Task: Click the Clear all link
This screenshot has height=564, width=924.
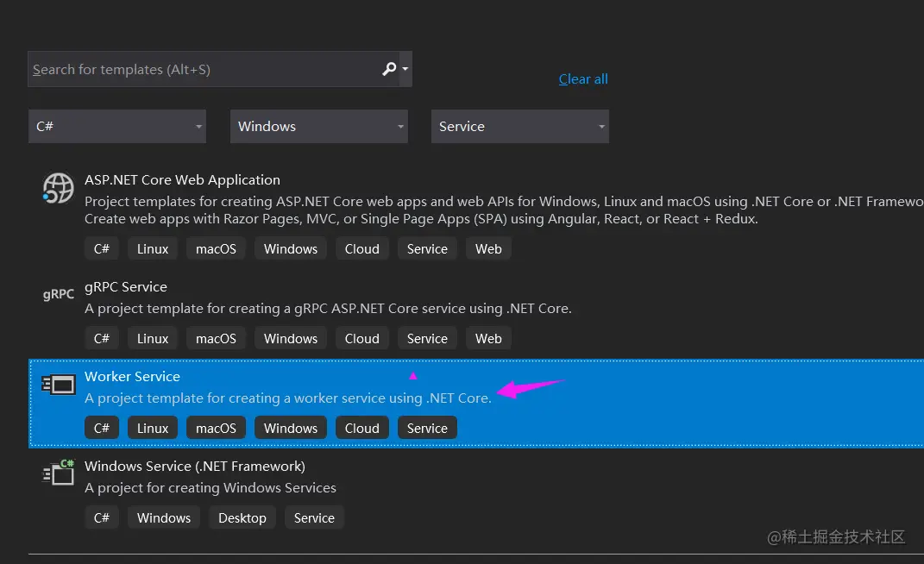Action: coord(583,79)
